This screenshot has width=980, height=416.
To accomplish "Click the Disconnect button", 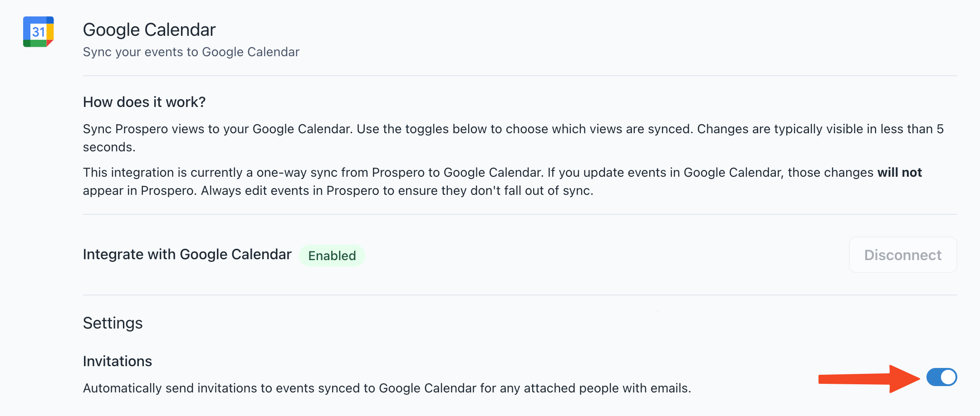I will (902, 255).
